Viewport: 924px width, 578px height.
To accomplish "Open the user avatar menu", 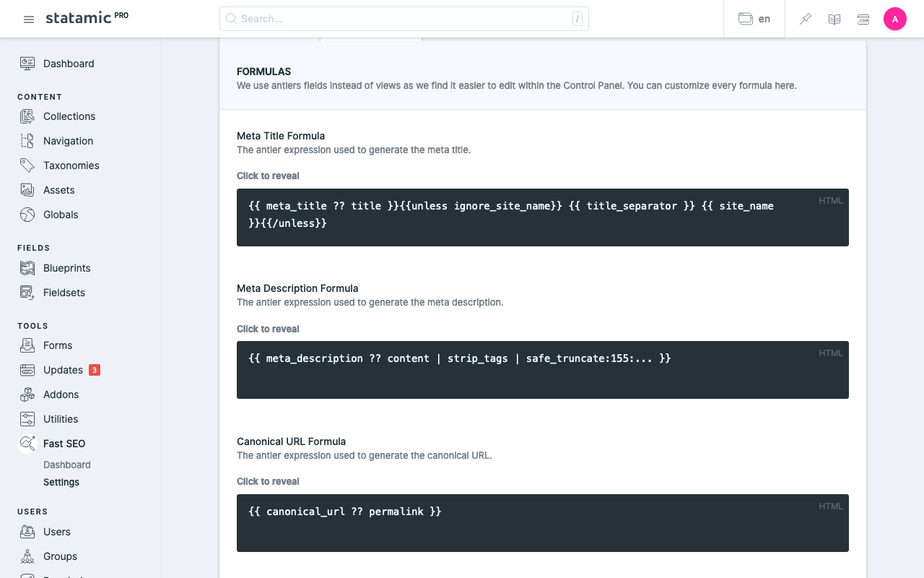I will tap(895, 20).
